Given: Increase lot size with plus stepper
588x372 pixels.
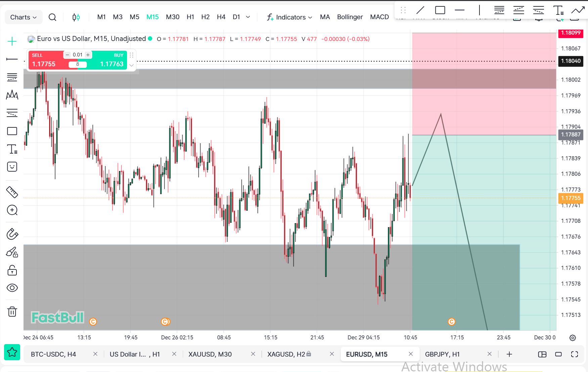Looking at the screenshot, I should tap(88, 55).
